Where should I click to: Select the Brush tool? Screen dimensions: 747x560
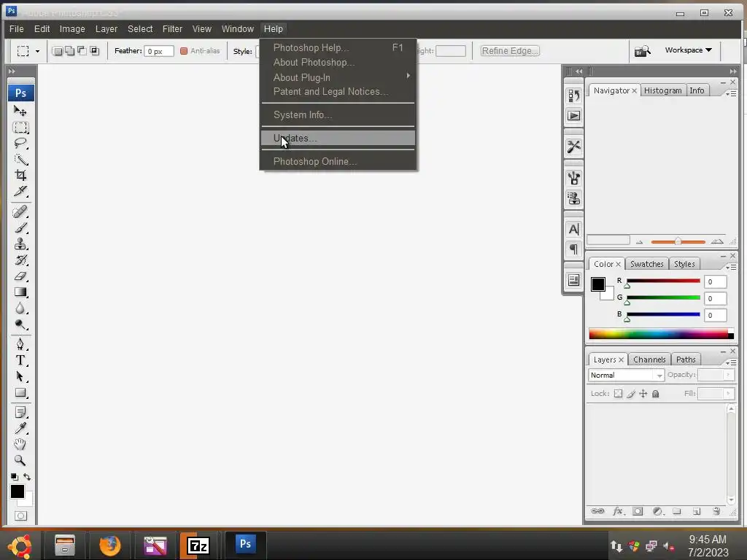point(20,227)
